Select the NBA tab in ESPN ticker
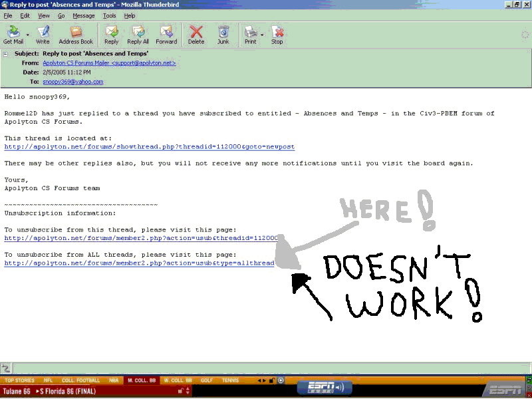This screenshot has width=532, height=399. pos(114,380)
